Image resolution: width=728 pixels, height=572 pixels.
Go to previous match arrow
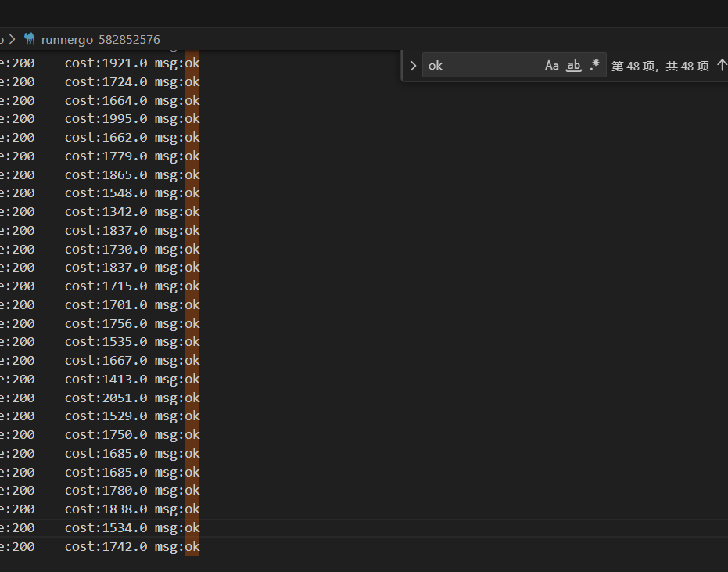[721, 66]
